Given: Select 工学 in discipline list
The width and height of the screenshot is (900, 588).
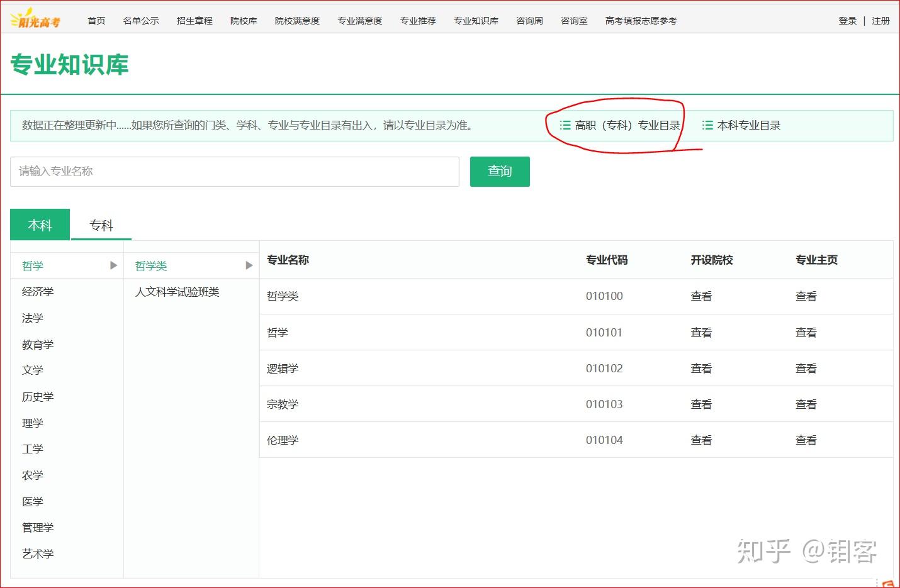Looking at the screenshot, I should (x=33, y=449).
